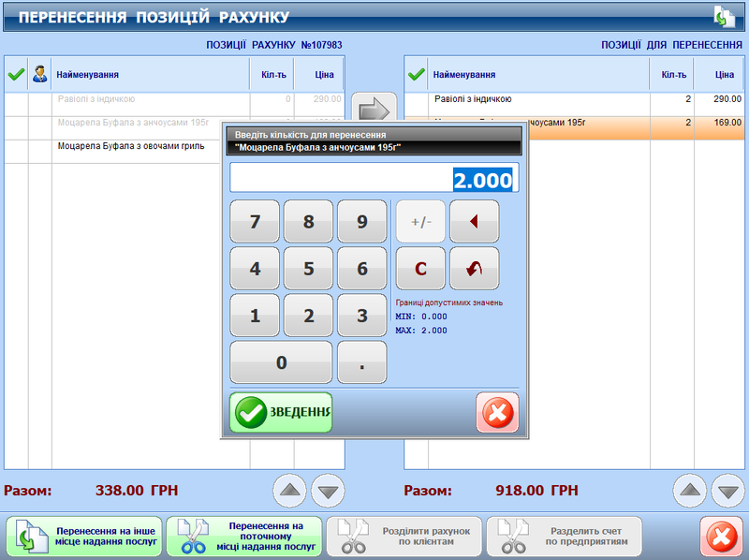This screenshot has width=749, height=560.
Task: Click the green checkmark column header on left
Action: [x=16, y=75]
